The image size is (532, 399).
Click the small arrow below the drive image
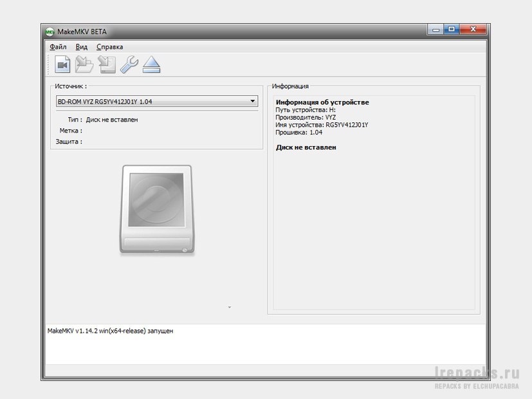pos(230,308)
